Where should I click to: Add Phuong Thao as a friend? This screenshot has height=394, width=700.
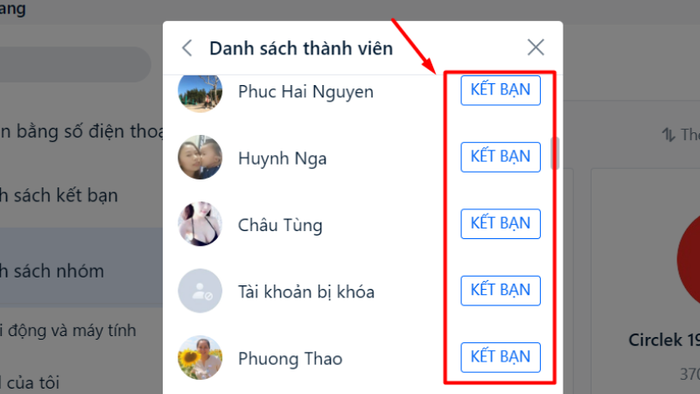click(500, 357)
